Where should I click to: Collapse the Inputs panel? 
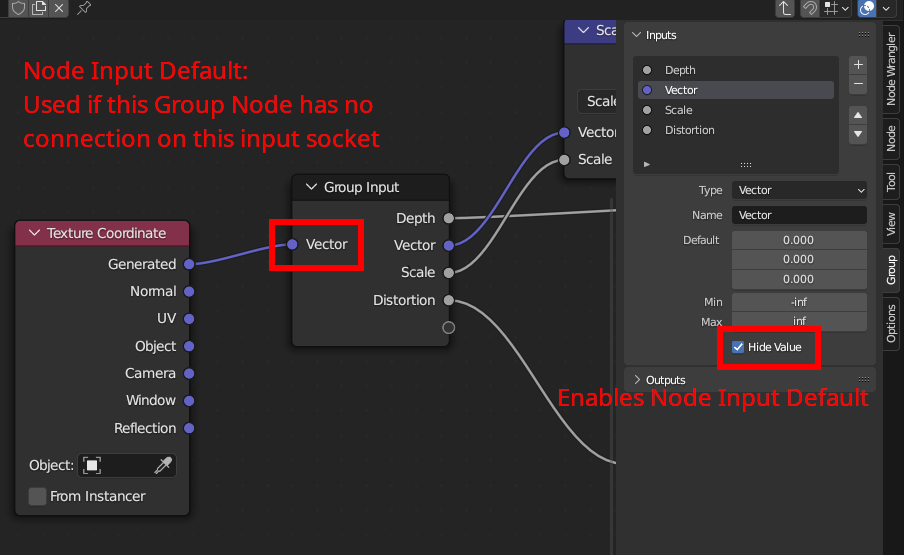click(636, 35)
